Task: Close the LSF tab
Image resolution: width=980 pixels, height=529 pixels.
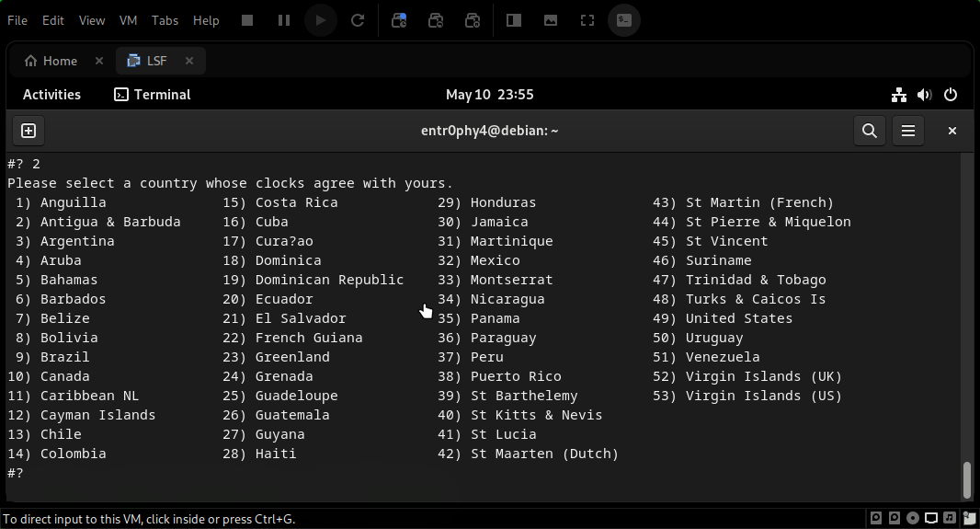Action: (x=189, y=61)
